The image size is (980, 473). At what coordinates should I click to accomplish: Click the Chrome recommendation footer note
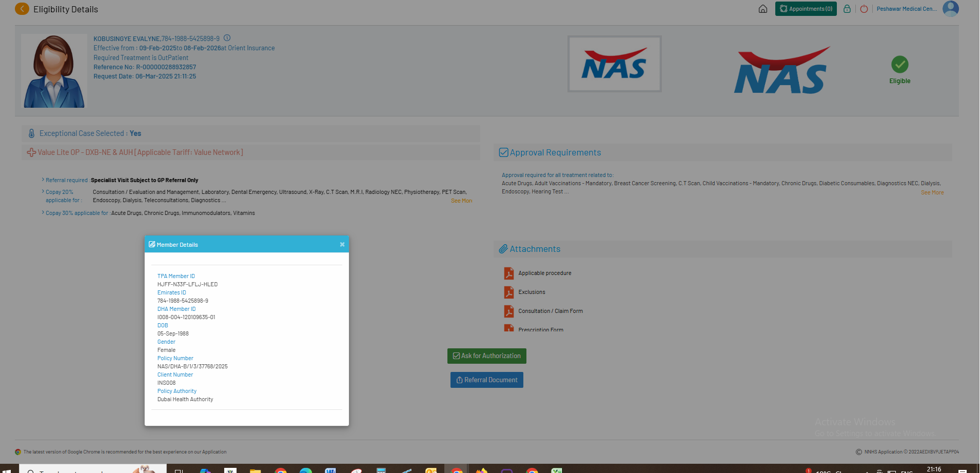coord(125,452)
